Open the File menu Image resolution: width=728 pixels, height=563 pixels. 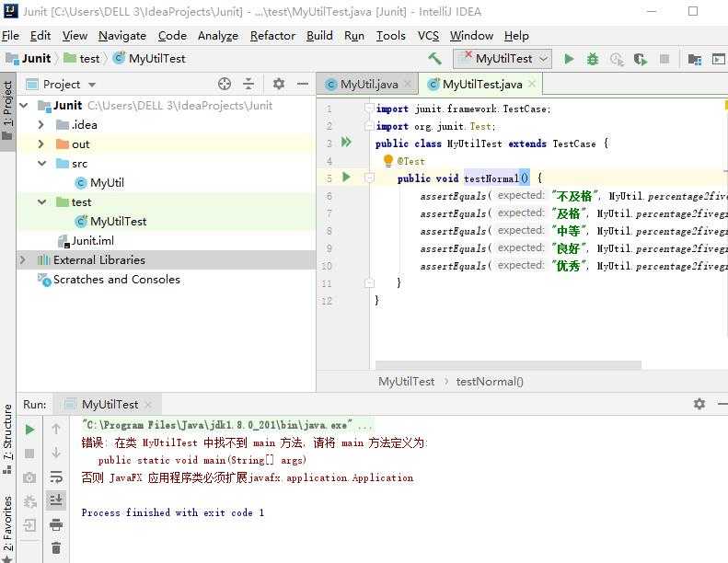point(10,36)
